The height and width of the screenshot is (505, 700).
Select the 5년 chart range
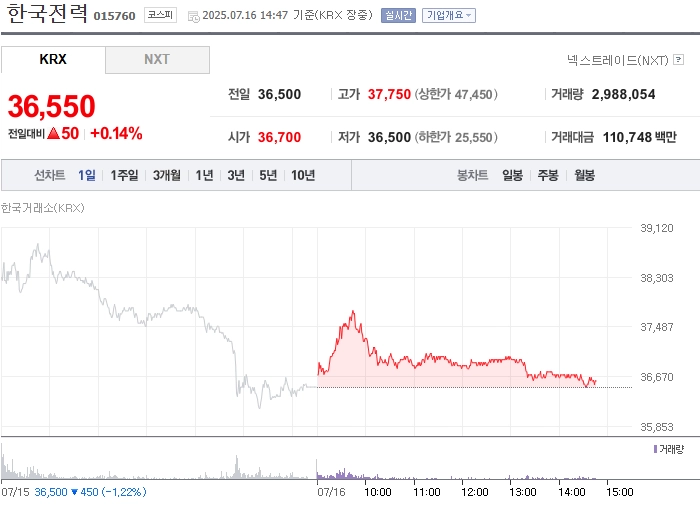click(268, 175)
